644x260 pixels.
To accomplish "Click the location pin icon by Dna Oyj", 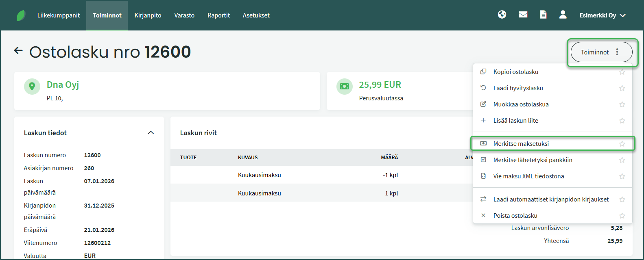I will [32, 87].
